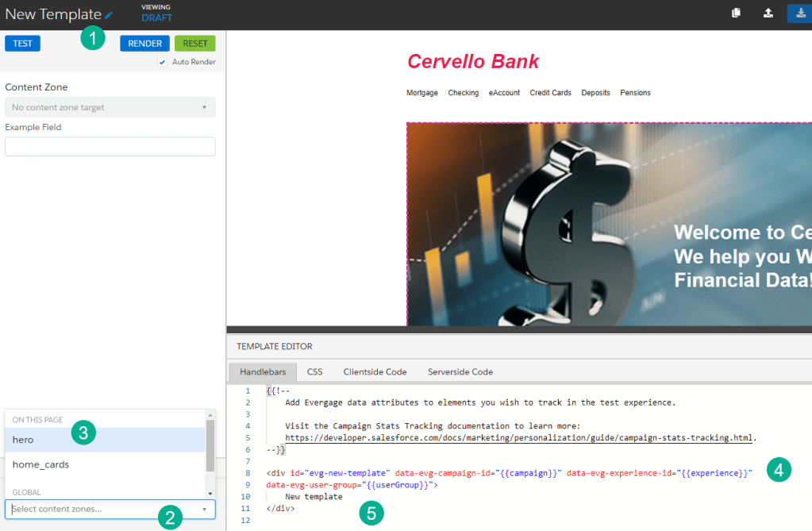Viewport: 812px width, 531px height.
Task: Go to the Handlebars tab
Action: (263, 371)
